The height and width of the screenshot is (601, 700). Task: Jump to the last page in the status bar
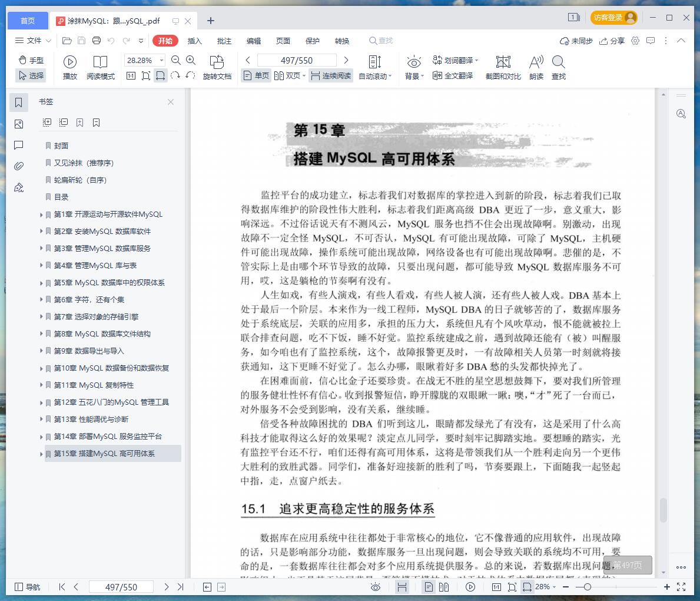(x=180, y=587)
